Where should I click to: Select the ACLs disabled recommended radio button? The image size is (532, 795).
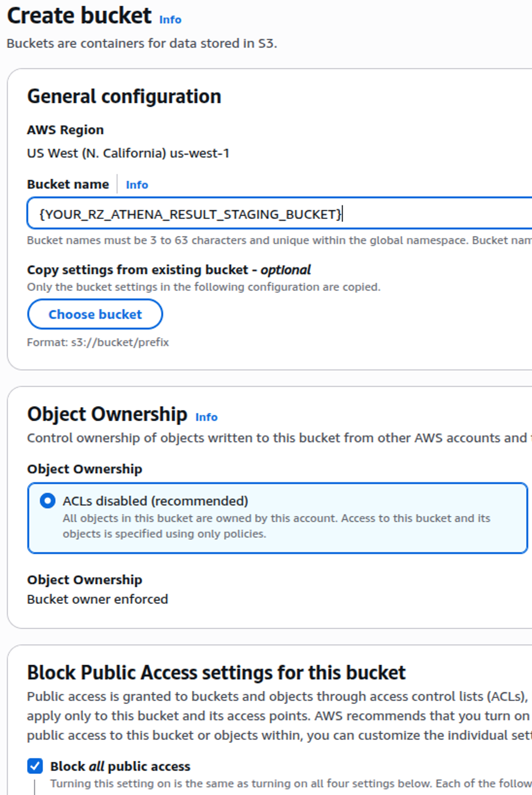tap(48, 501)
